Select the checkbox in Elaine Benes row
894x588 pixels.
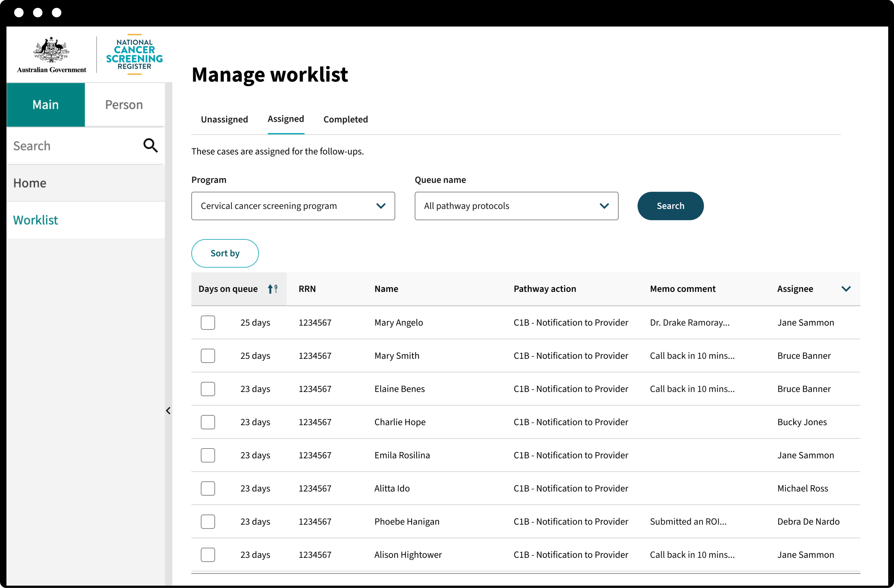pos(208,389)
